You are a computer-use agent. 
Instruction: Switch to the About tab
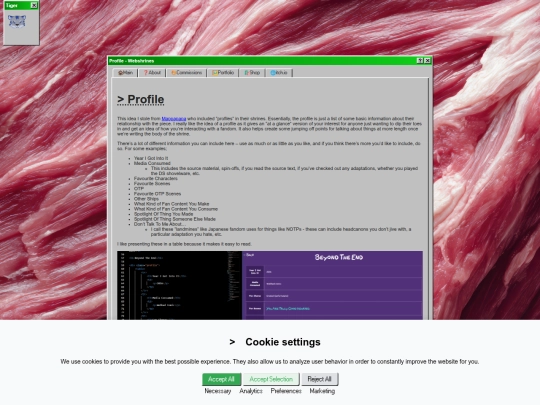(x=152, y=73)
